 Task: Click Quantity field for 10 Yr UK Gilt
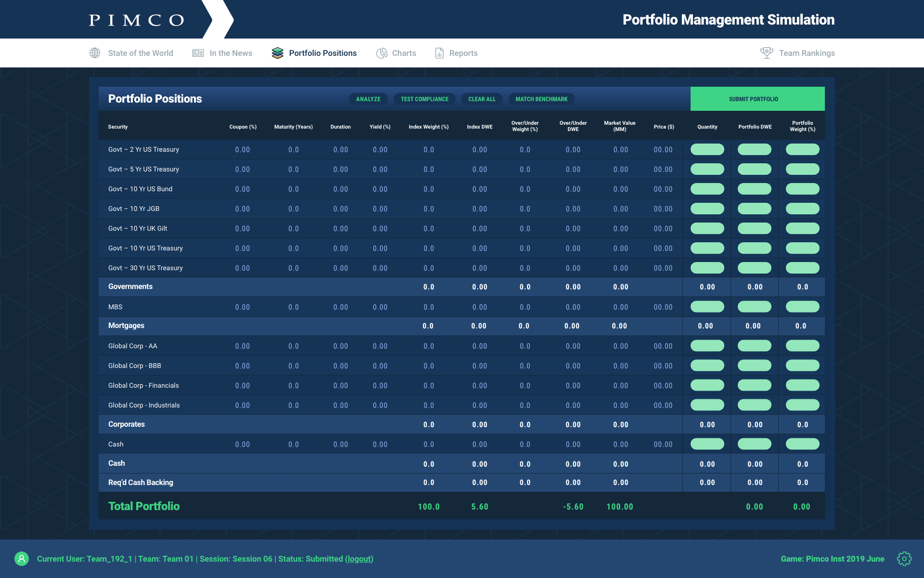tap(707, 228)
